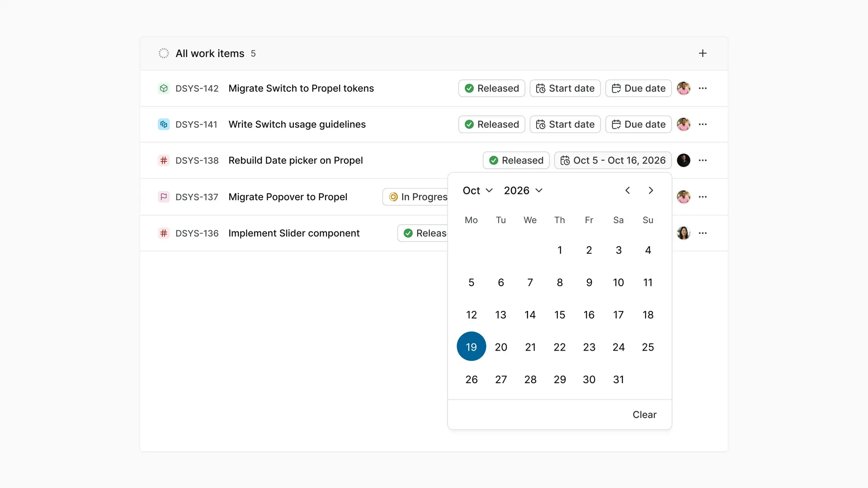Open the more options menu for DSYS-137
The height and width of the screenshot is (488, 868).
tap(703, 197)
